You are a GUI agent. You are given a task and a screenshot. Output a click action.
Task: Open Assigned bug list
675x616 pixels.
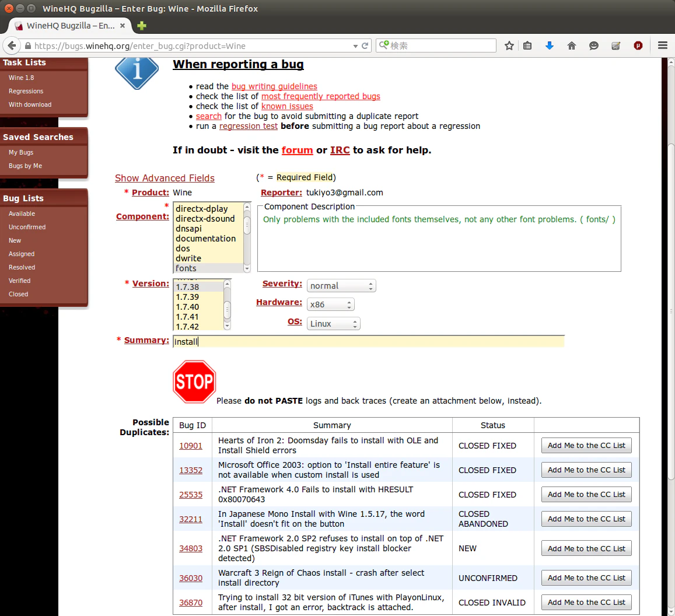tap(21, 254)
